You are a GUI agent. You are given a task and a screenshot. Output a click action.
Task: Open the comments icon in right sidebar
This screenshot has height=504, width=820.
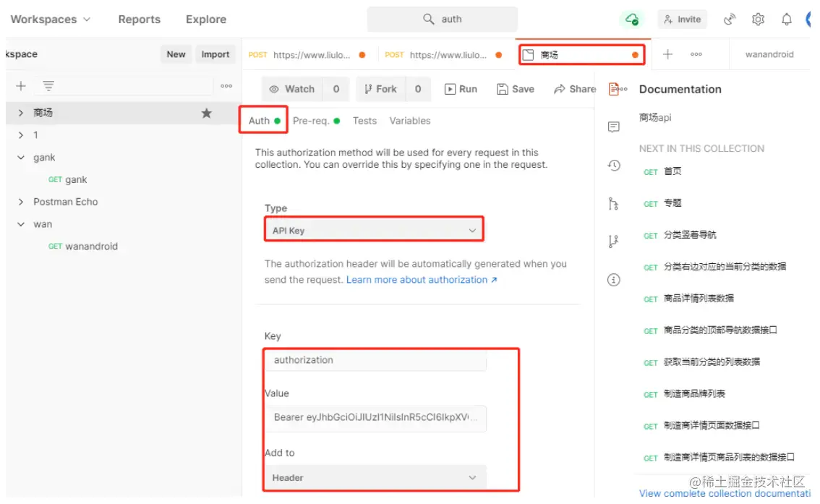(614, 127)
